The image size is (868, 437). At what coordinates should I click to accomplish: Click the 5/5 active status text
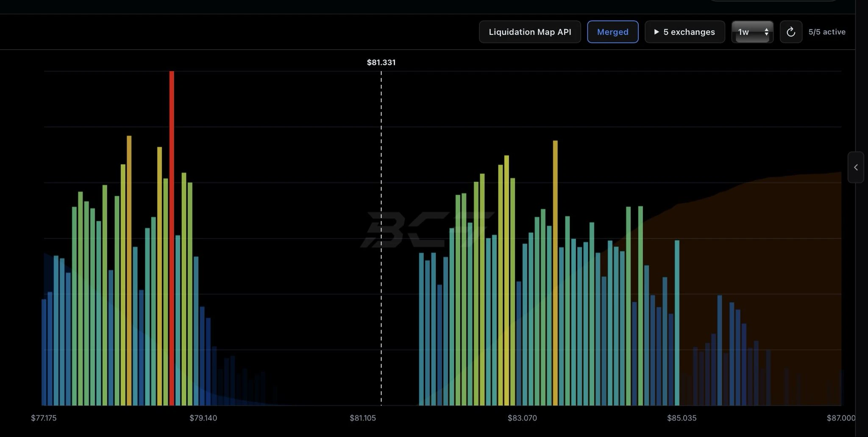(x=827, y=32)
